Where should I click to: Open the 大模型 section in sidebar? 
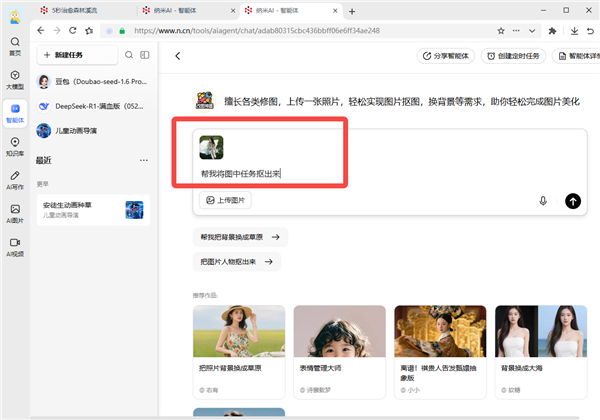[x=15, y=80]
